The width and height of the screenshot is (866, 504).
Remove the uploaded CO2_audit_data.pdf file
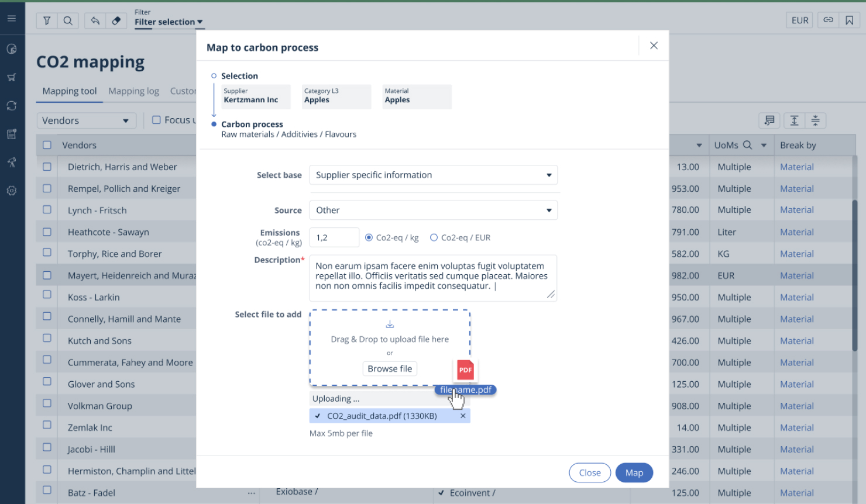tap(463, 416)
